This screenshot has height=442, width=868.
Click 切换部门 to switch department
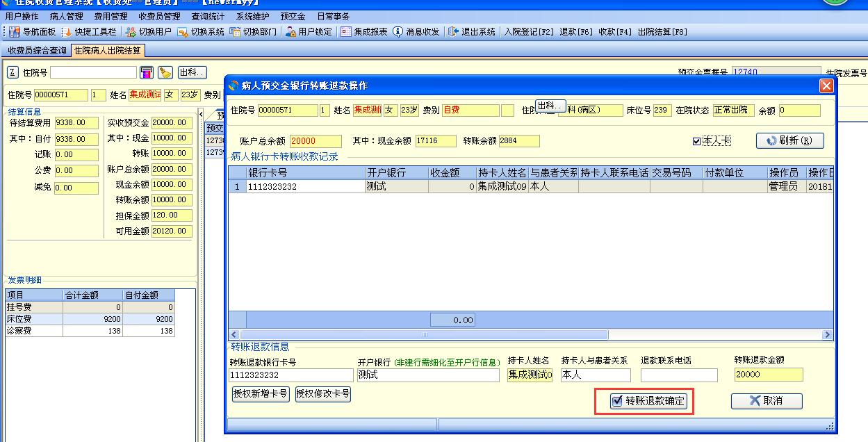coord(253,32)
